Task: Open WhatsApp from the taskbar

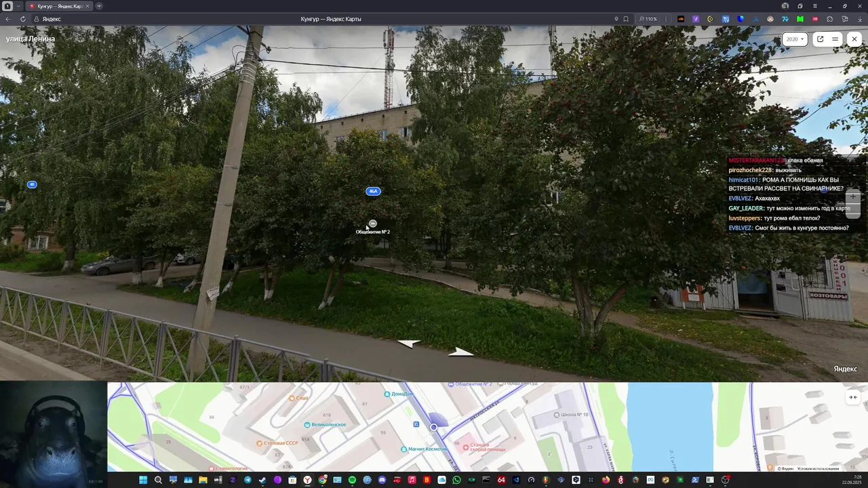Action: pos(456,480)
